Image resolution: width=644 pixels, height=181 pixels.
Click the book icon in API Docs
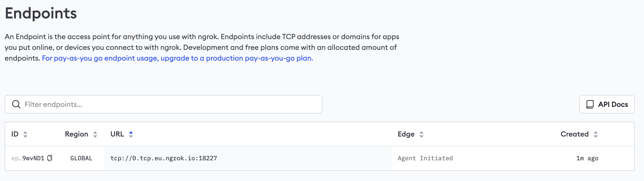coord(590,104)
